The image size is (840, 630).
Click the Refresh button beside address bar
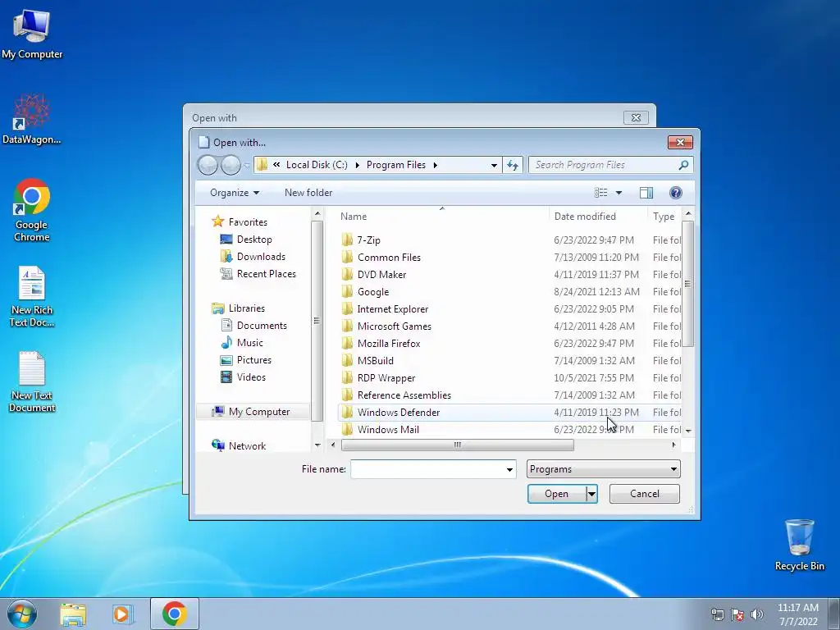pyautogui.click(x=513, y=165)
